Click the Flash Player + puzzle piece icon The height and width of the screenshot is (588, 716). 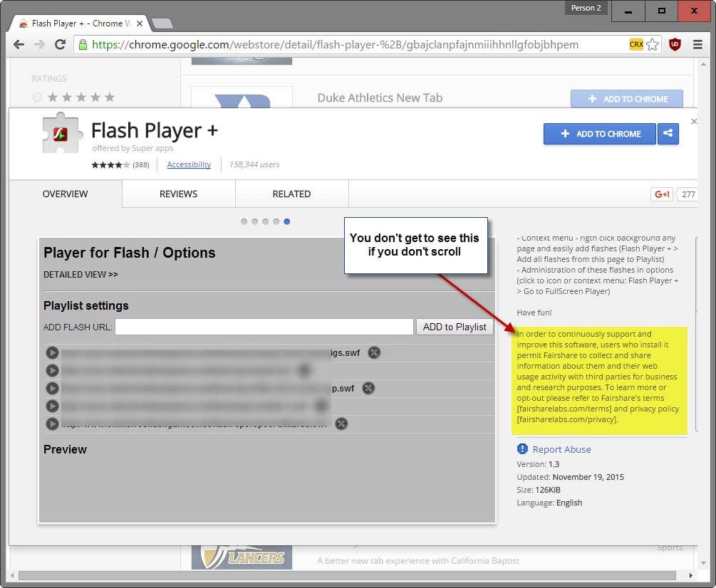pos(62,132)
